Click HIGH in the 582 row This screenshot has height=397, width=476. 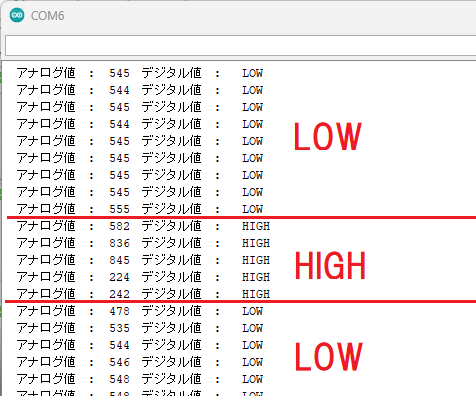[256, 226]
